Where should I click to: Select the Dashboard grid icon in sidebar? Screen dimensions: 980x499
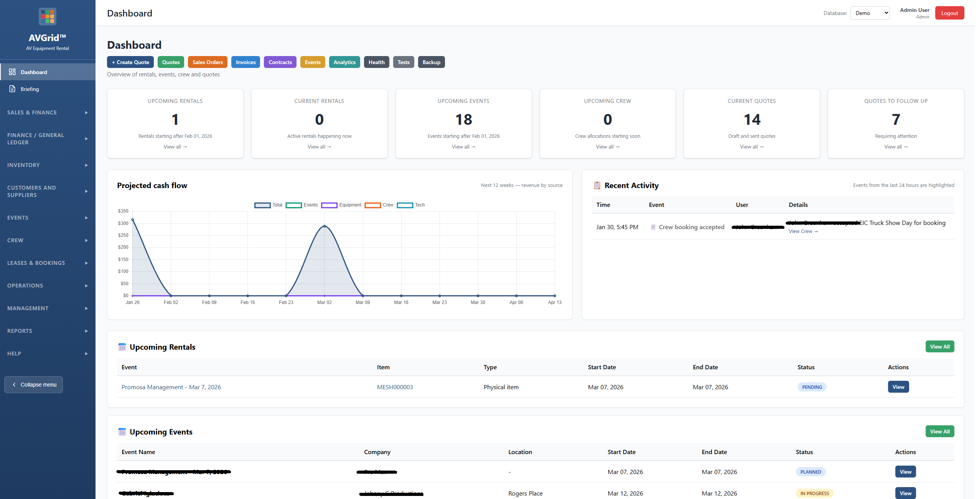click(12, 72)
